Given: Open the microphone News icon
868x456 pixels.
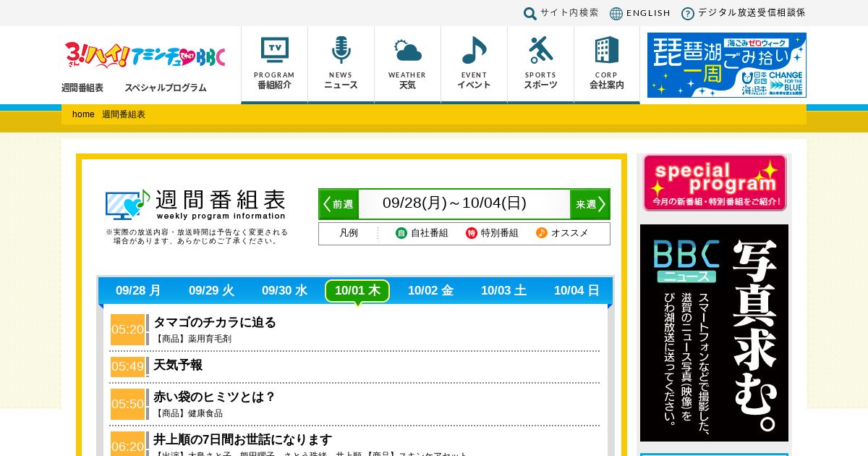Looking at the screenshot, I should [x=341, y=50].
